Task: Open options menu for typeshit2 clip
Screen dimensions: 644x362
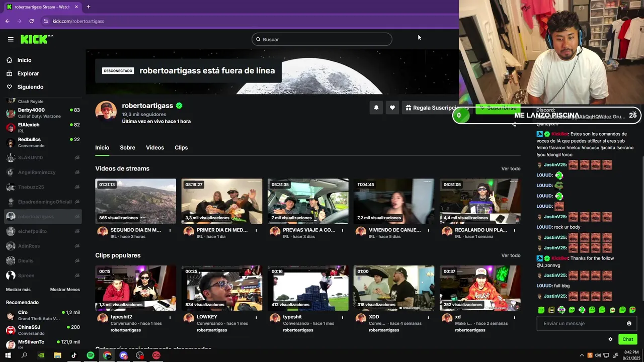Action: 170,318
